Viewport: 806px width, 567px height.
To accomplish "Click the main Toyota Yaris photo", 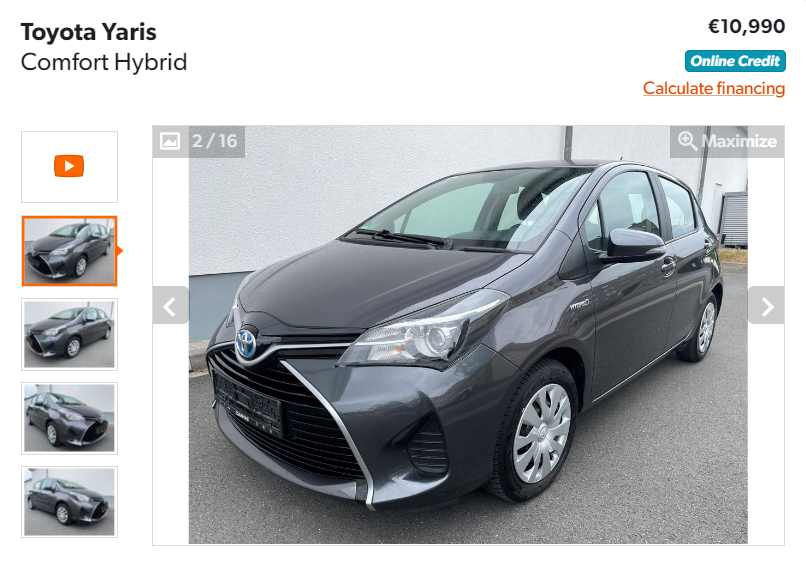I will [x=468, y=335].
